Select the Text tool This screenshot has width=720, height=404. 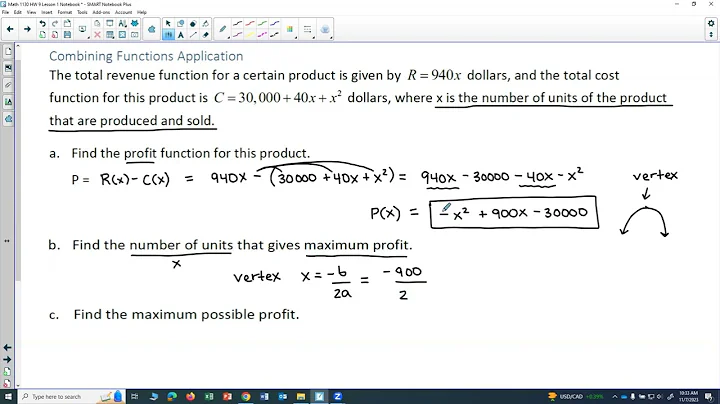coord(181,35)
